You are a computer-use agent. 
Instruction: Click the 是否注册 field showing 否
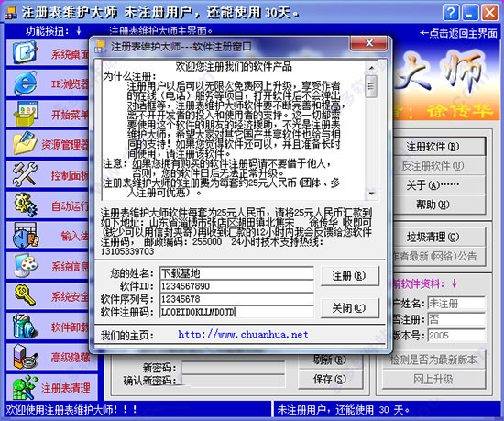456,319
